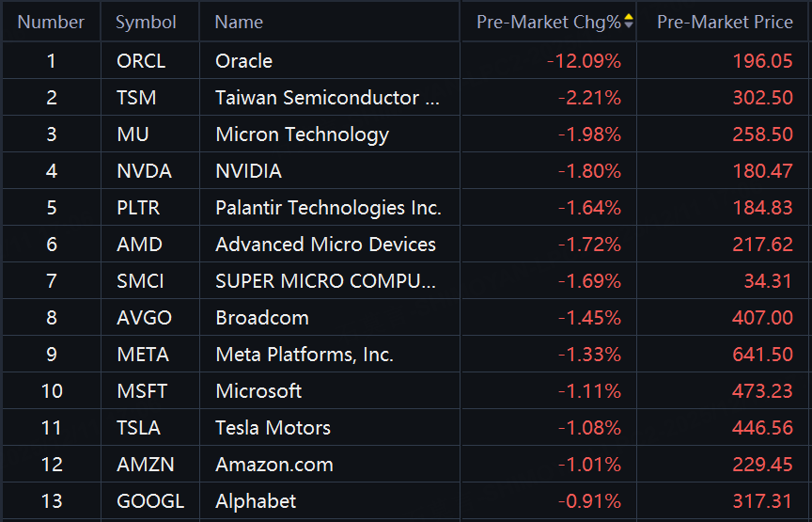
Task: Select the 407.00 pre-market price for Broadcom
Action: point(762,318)
